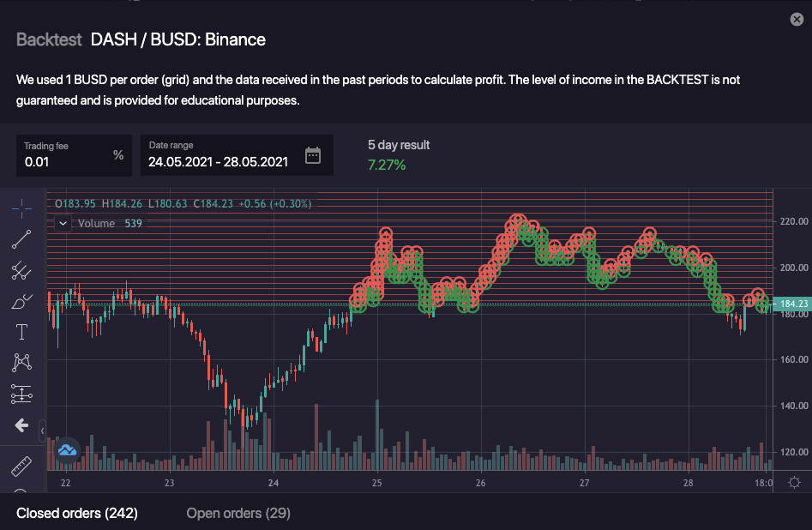Open chart settings gear icon
This screenshot has height=530, width=812.
794,483
